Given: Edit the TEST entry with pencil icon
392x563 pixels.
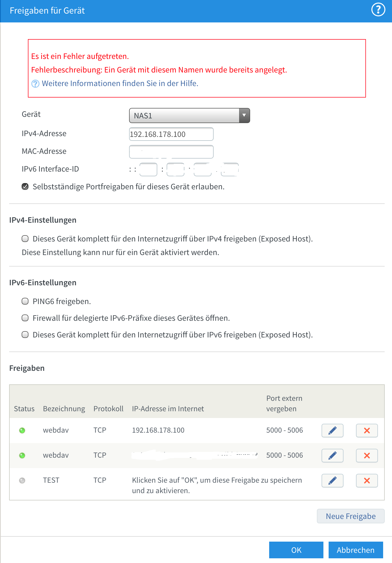Looking at the screenshot, I should point(332,480).
